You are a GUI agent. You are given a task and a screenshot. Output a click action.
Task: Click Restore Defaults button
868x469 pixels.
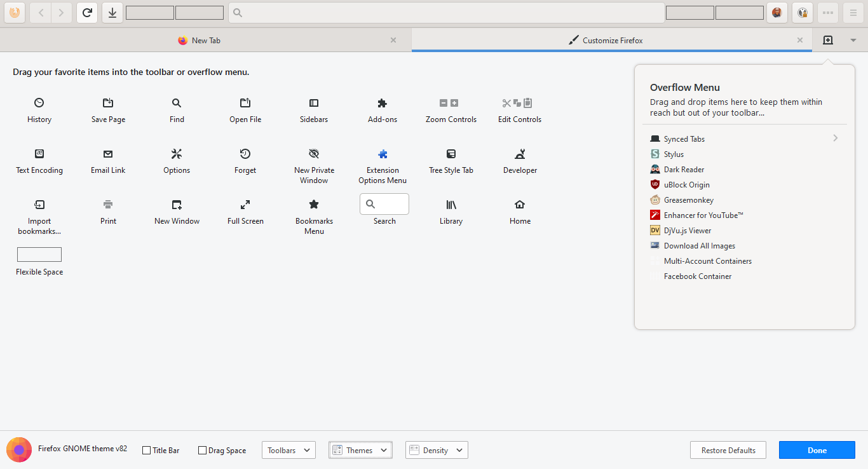728,450
